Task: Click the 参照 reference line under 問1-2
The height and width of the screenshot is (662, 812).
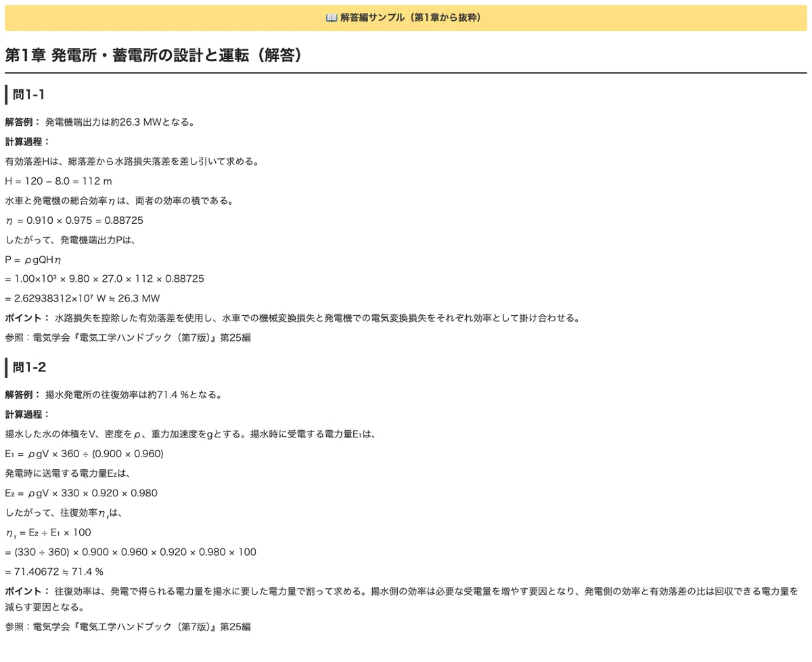Action: point(128,627)
